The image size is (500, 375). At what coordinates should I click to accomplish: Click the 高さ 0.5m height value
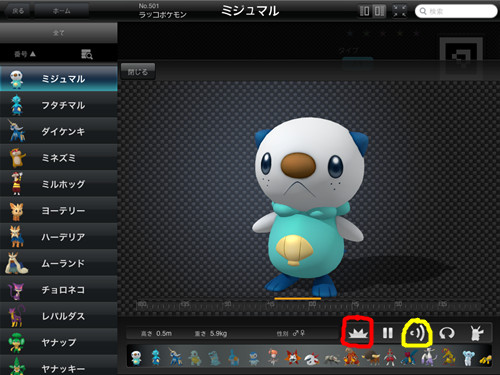click(x=157, y=333)
